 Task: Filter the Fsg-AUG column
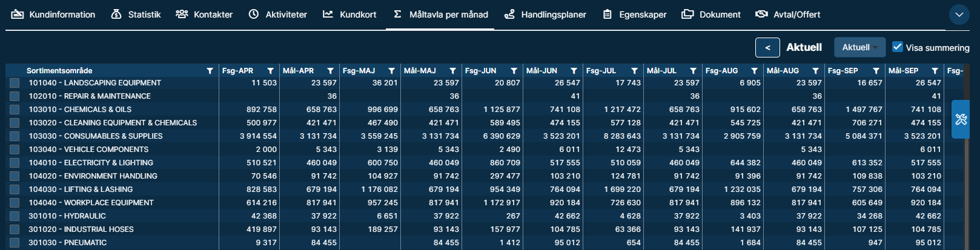754,71
